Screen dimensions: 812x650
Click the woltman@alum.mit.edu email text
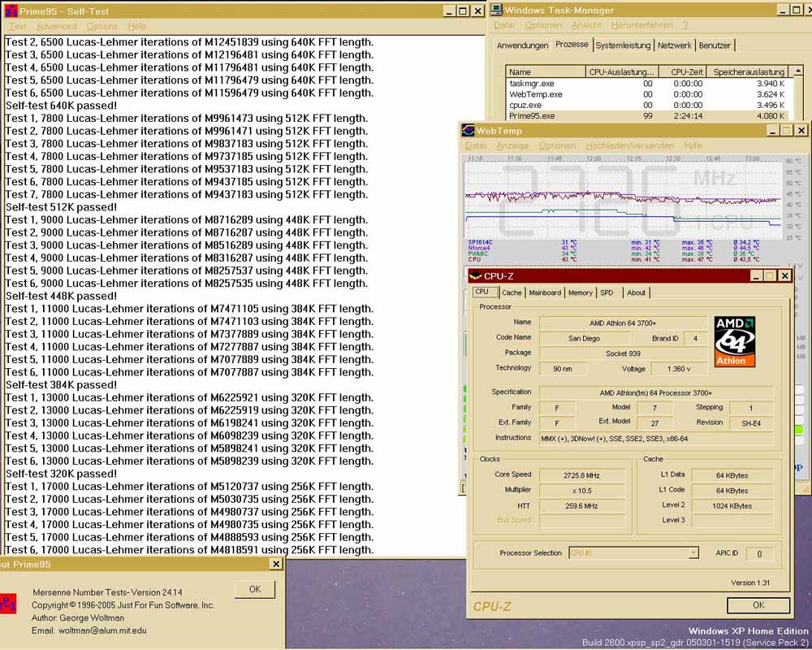tap(102, 630)
